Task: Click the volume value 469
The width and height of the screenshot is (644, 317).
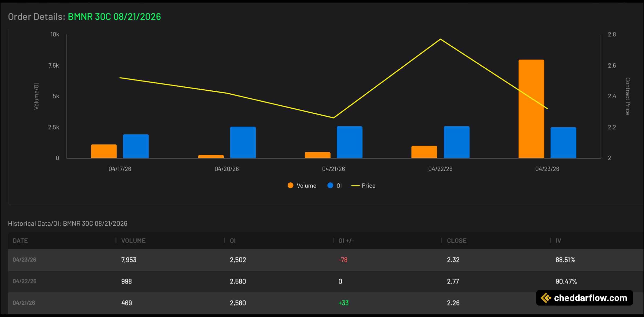Action: 126,303
